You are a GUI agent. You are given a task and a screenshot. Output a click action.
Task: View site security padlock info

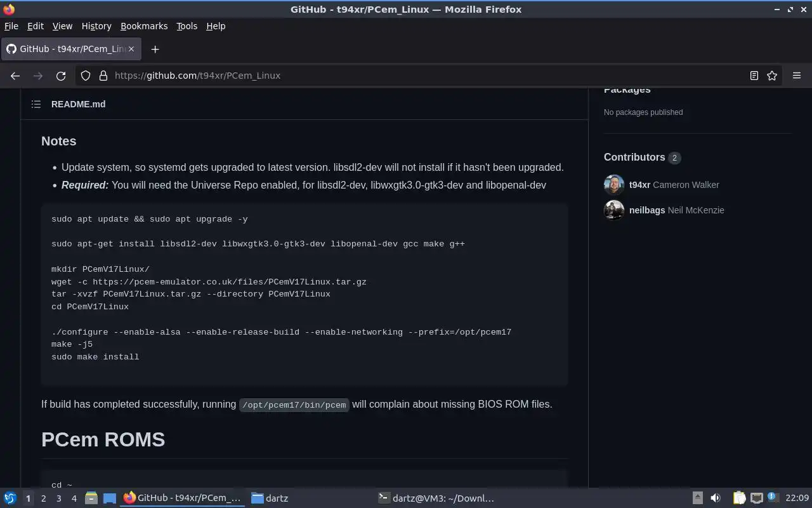tap(103, 76)
